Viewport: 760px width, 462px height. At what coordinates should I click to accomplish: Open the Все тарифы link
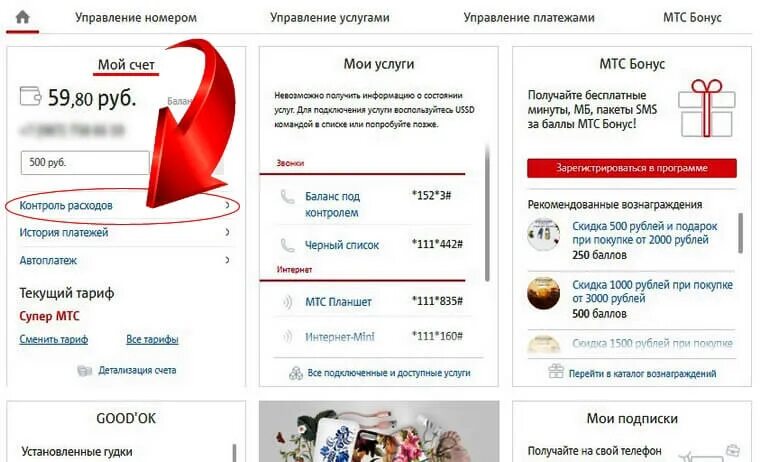(152, 339)
